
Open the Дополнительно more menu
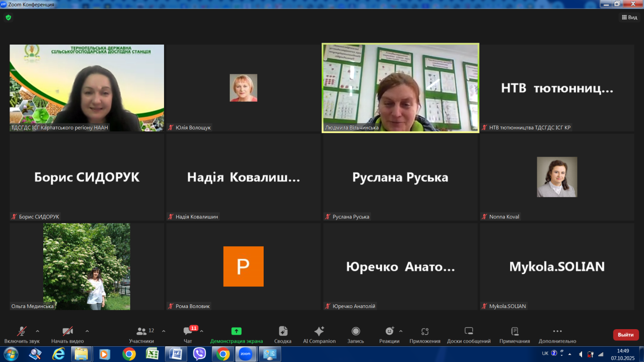click(557, 332)
